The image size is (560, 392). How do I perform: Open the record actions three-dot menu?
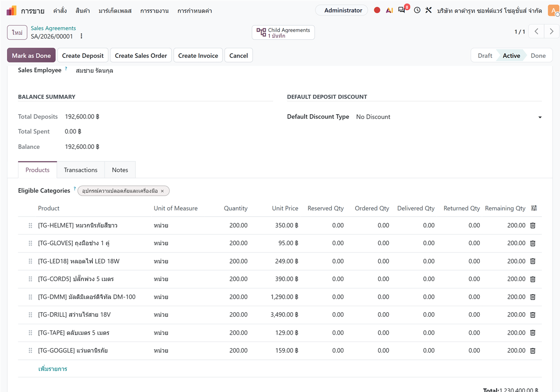82,36
